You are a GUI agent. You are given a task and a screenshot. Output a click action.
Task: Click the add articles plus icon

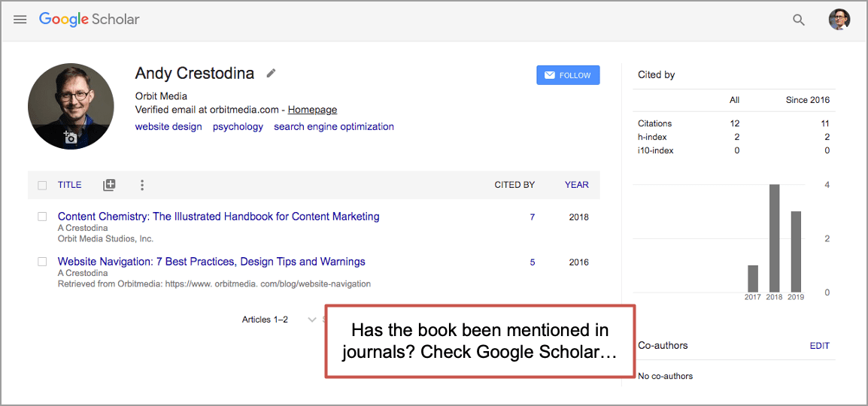click(109, 185)
